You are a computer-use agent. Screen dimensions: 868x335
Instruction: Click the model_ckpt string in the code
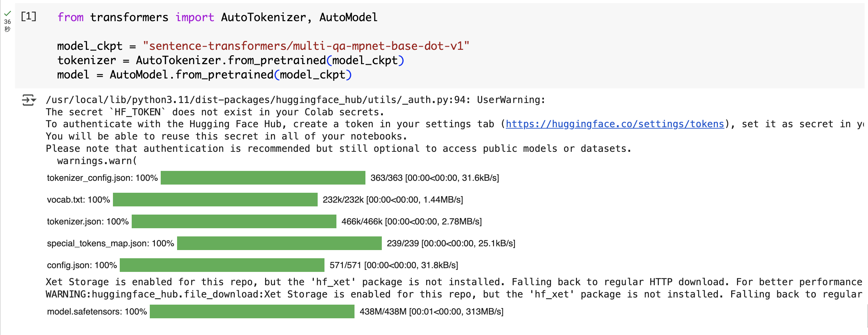pos(306,46)
